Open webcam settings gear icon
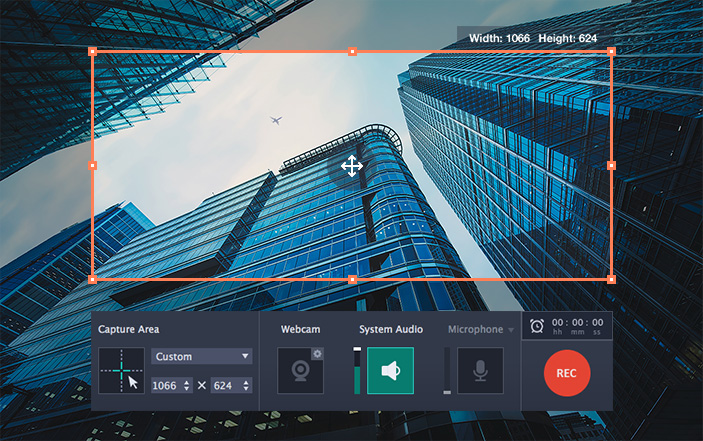The width and height of the screenshot is (703, 441). coord(317,354)
